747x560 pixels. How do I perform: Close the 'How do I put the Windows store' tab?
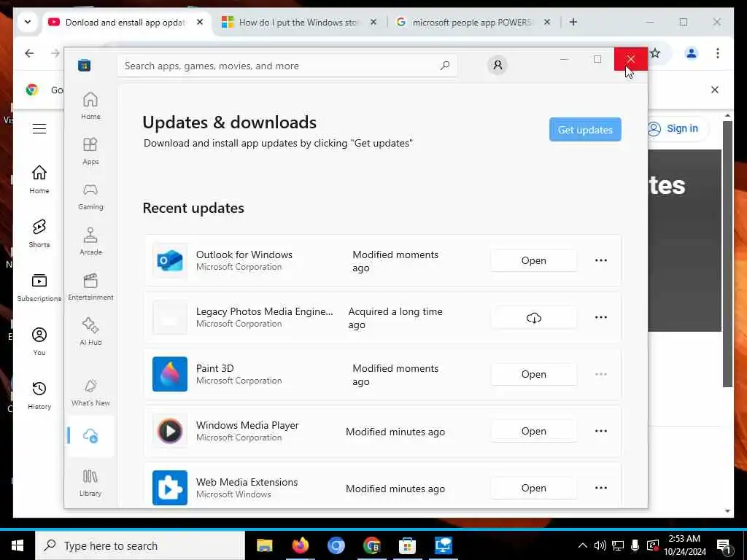373,22
